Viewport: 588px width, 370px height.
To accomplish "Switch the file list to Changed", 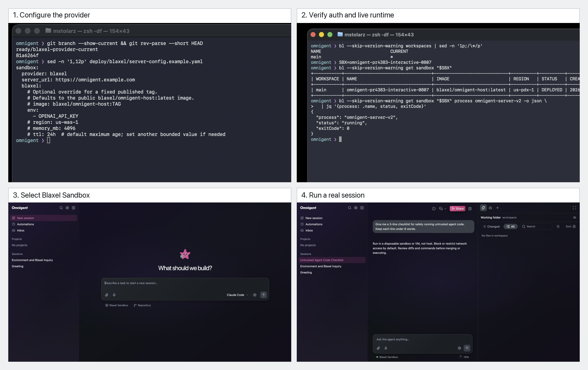I will pyautogui.click(x=491, y=227).
